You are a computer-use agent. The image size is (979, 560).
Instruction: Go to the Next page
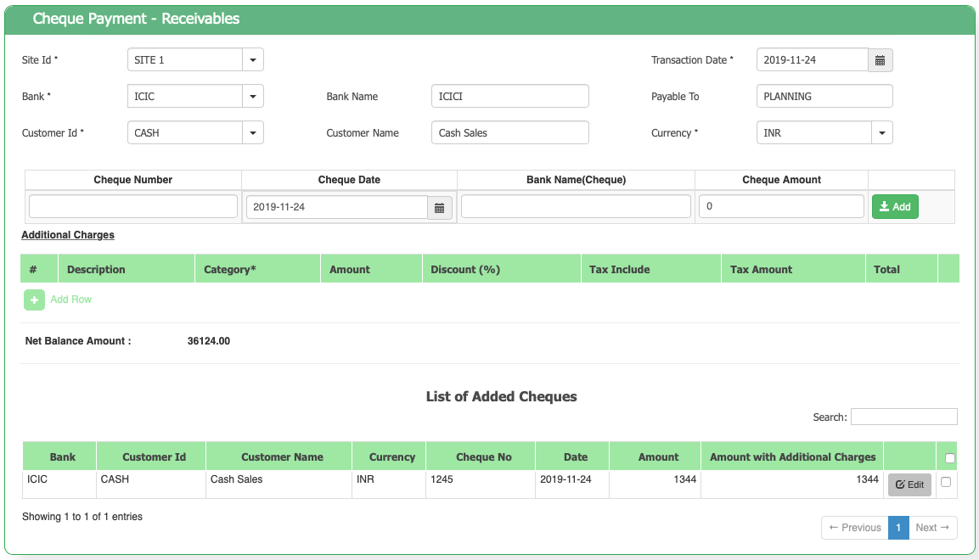pyautogui.click(x=932, y=528)
